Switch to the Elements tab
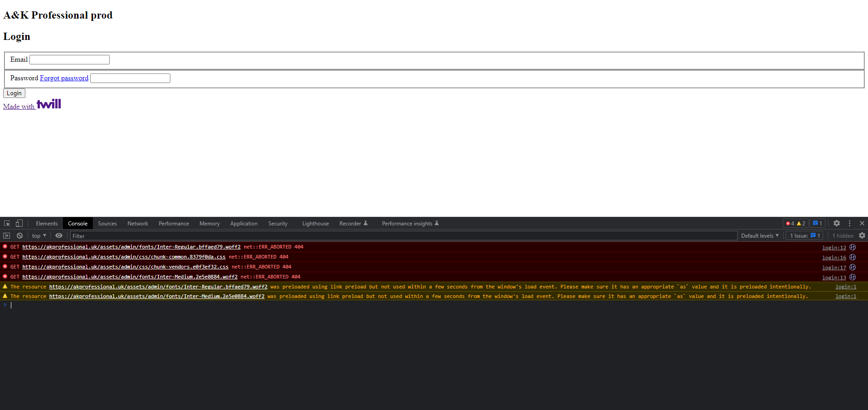The image size is (868, 410). point(47,224)
